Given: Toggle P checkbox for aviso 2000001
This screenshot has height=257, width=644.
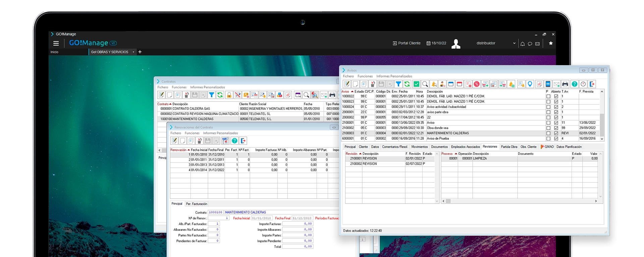Looking at the screenshot, I should [x=548, y=112].
